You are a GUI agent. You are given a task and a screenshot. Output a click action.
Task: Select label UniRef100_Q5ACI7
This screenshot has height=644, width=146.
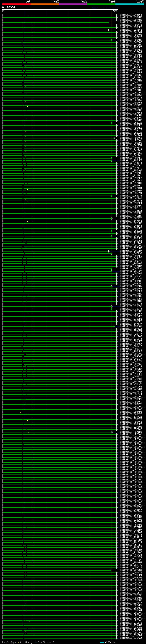click(131, 567)
